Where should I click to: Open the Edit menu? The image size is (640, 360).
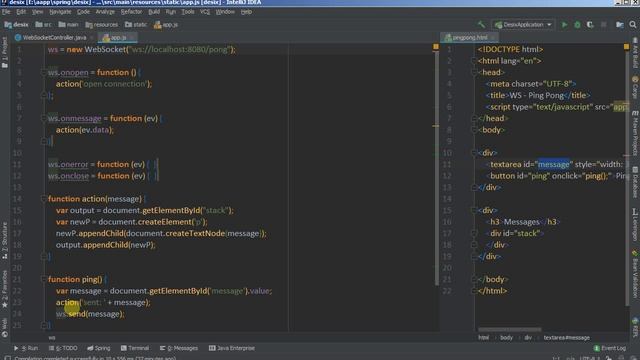click(x=21, y=12)
